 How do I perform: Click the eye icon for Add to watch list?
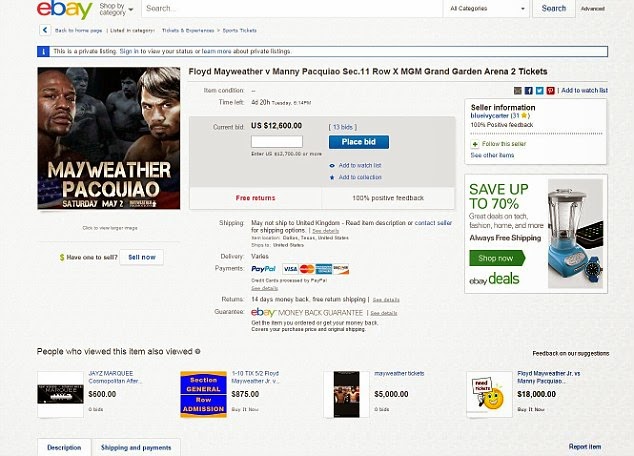coord(332,165)
